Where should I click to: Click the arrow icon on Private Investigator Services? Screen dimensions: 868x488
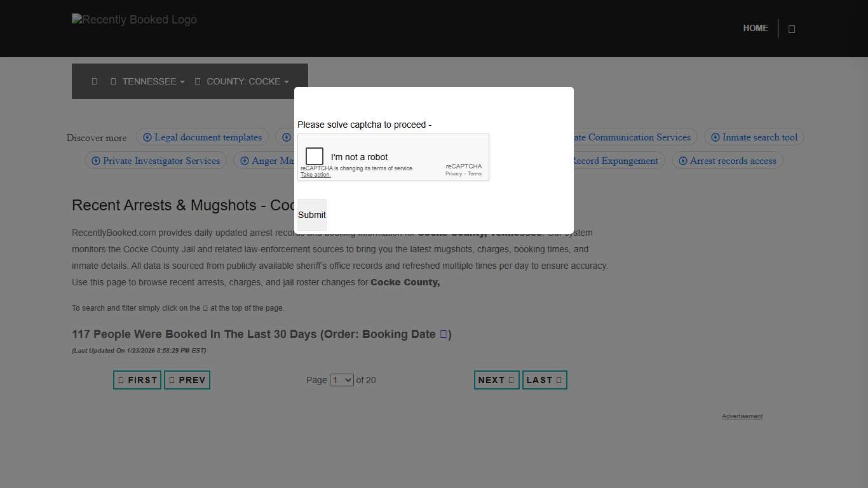(96, 161)
